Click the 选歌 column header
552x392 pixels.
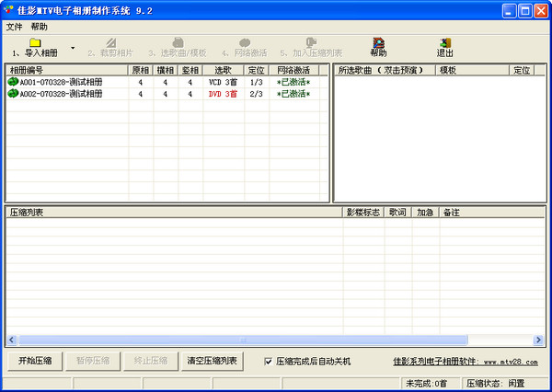pyautogui.click(x=224, y=70)
